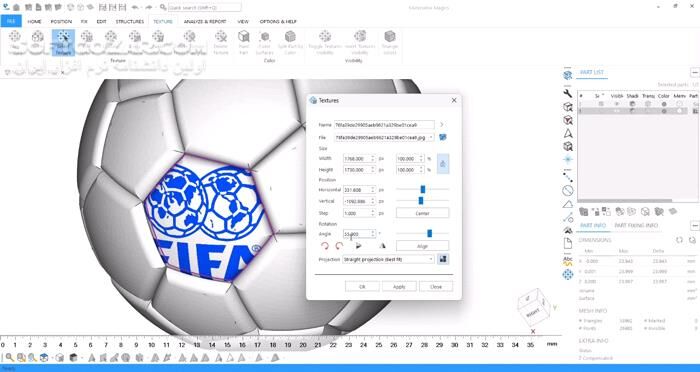Click Invert Textures Visibility in ribbon

(360, 42)
